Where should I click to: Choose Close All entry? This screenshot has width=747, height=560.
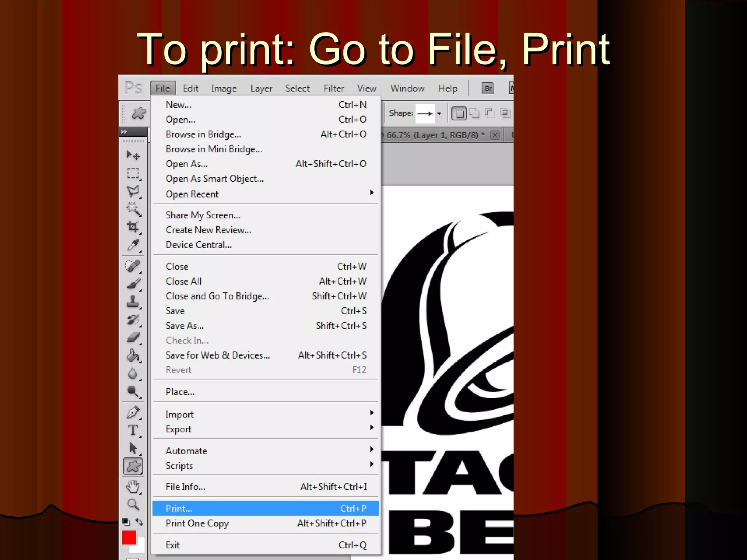266,281
